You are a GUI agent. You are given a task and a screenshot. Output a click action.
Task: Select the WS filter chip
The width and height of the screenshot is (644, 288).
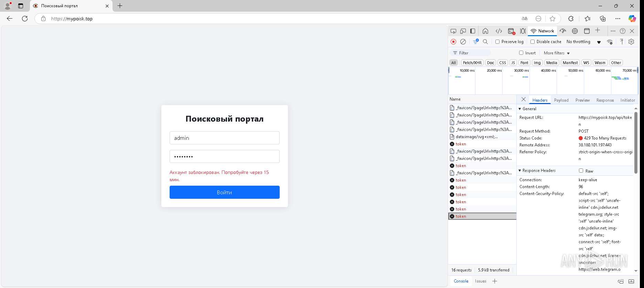coord(586,63)
